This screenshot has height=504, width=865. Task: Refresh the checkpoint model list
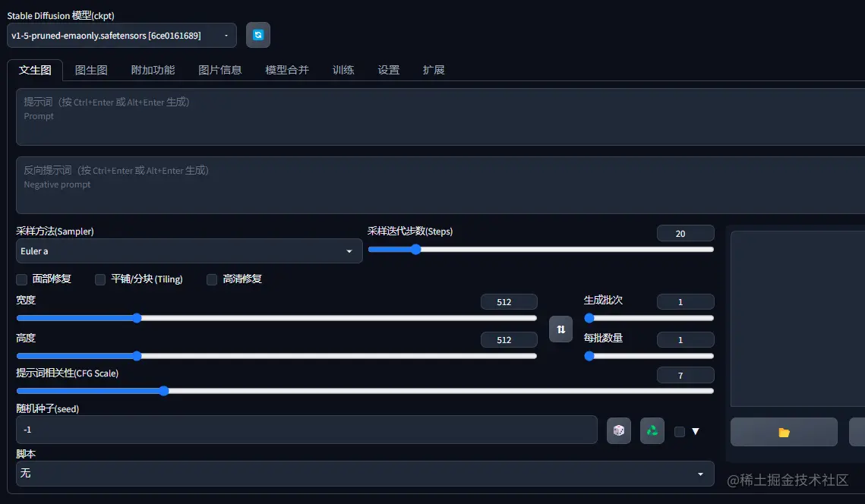[257, 35]
